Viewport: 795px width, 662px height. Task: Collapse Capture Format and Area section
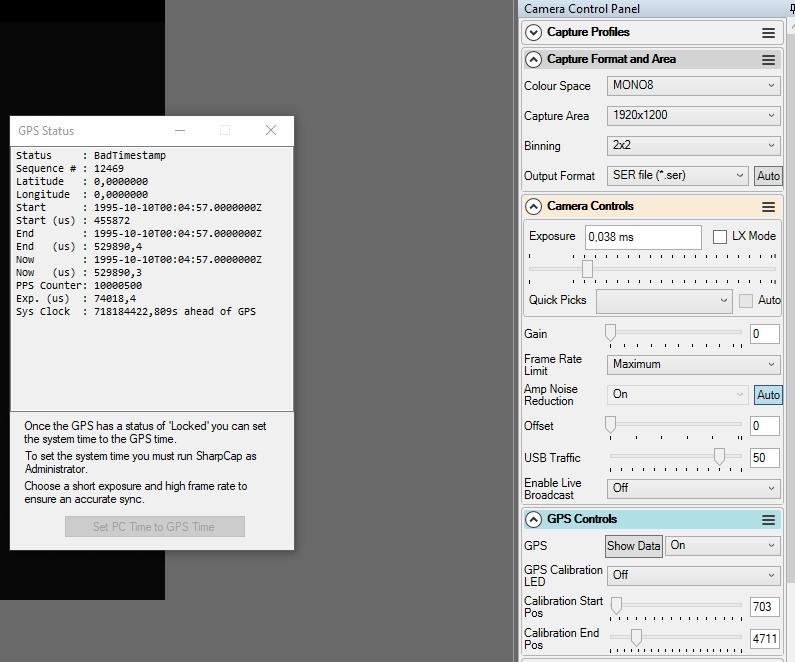pyautogui.click(x=533, y=60)
